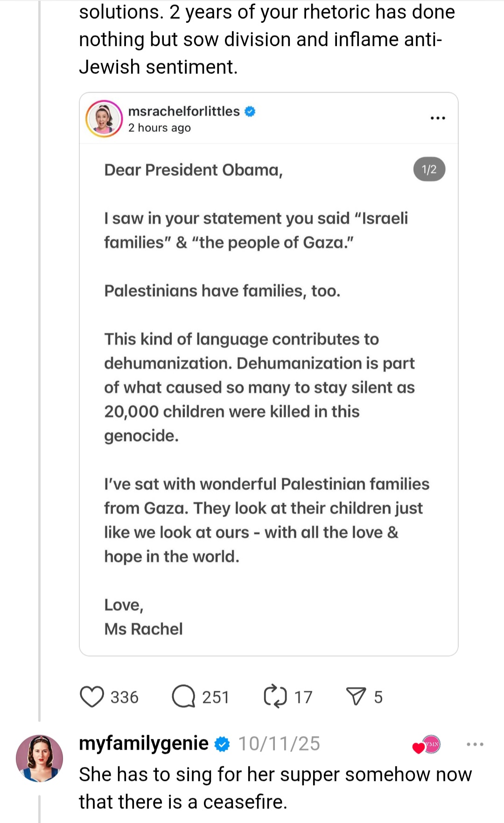Tap blue verified badge next to myfamilygenie
This screenshot has height=823, width=504.
[x=222, y=744]
